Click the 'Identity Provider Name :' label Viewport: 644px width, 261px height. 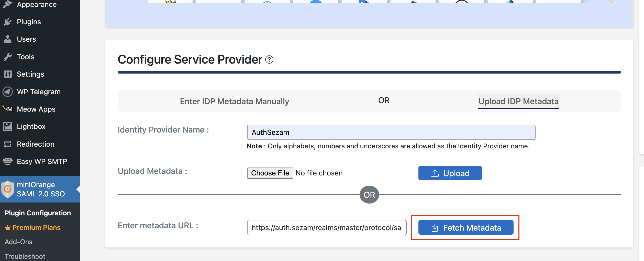coord(163,130)
